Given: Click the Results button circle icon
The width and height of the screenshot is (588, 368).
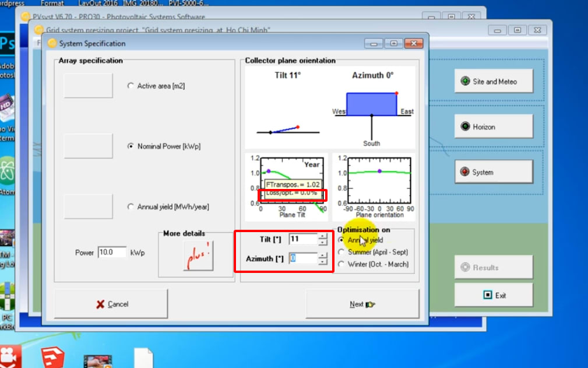Looking at the screenshot, I should pos(465,267).
